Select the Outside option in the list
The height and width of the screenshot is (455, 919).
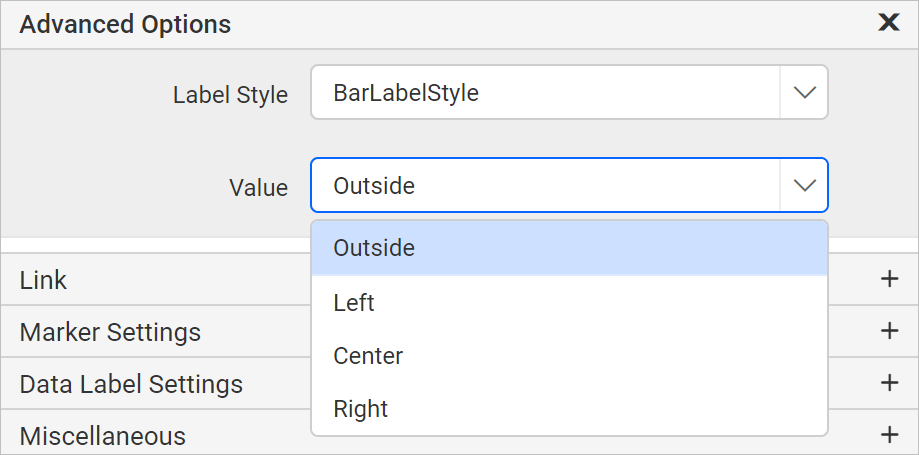(569, 248)
